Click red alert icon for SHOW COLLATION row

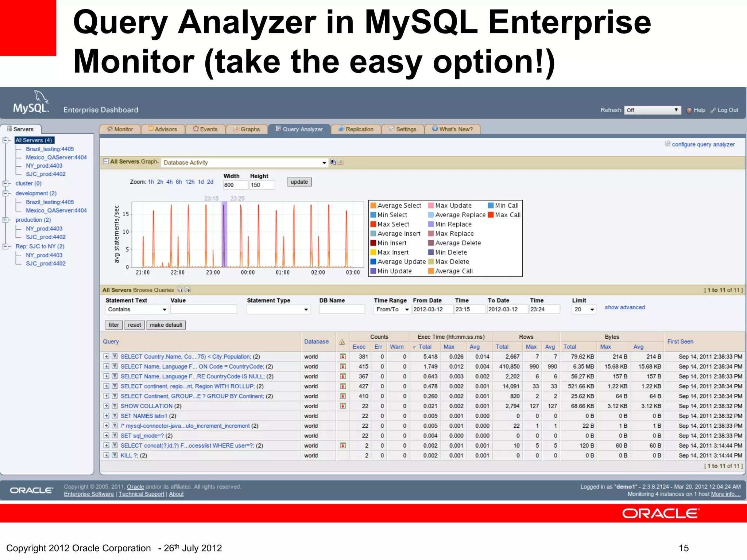[x=343, y=406]
